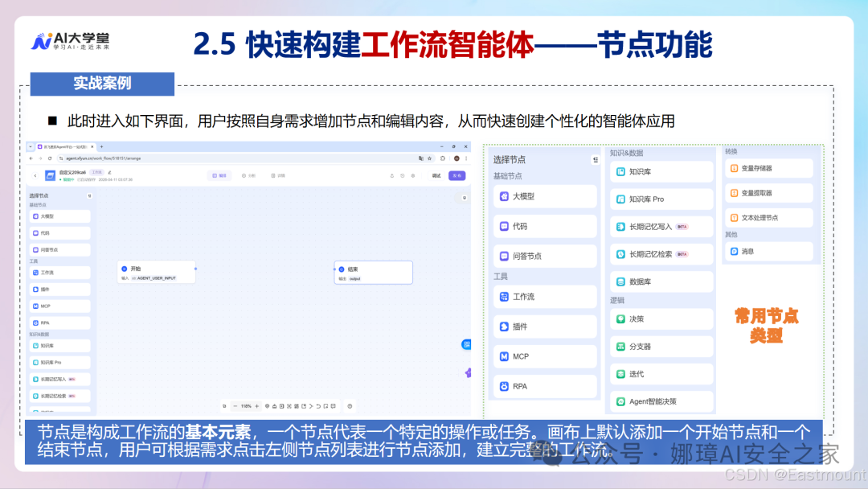
Task: Collapse the enlarged 选择节点 panel with its toggle icon
Action: coord(596,159)
